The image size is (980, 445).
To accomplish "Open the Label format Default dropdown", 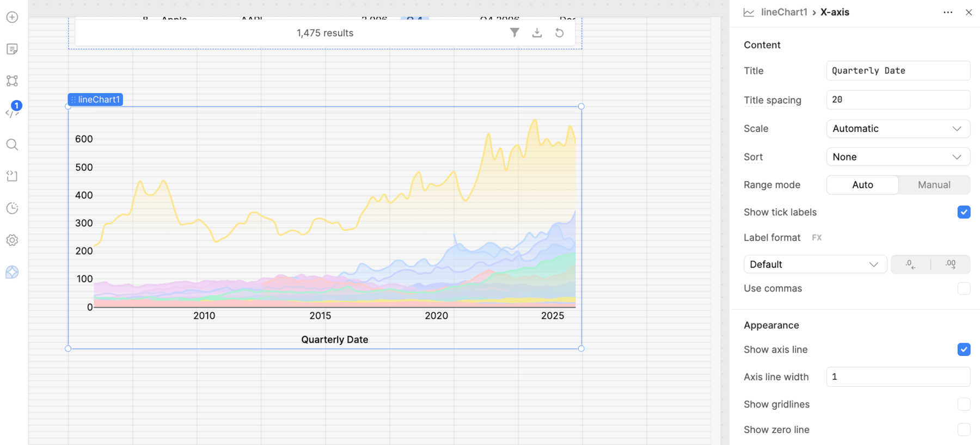I will point(815,264).
